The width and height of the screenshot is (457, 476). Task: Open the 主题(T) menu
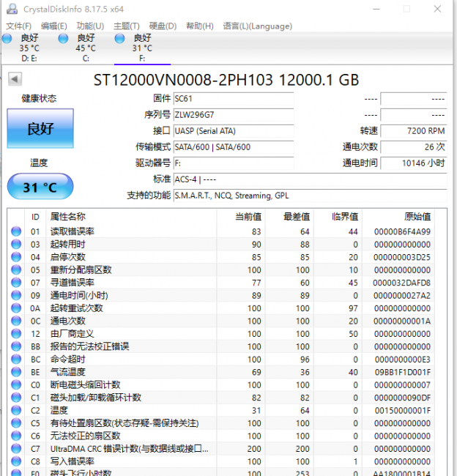click(126, 26)
